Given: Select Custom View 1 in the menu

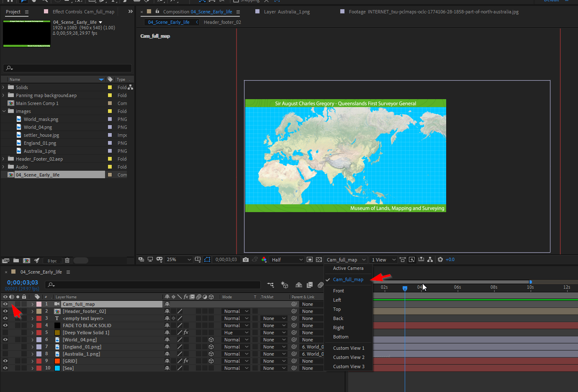Looking at the screenshot, I should coord(348,348).
